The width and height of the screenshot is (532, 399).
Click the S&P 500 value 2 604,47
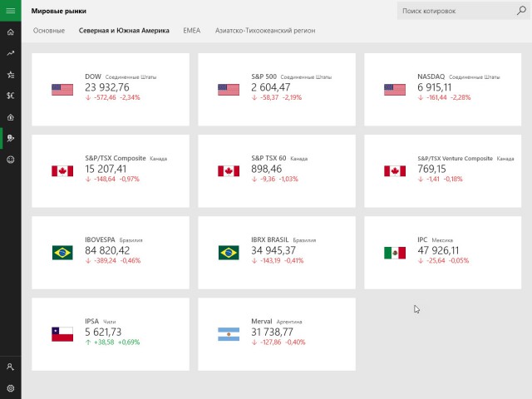click(270, 87)
